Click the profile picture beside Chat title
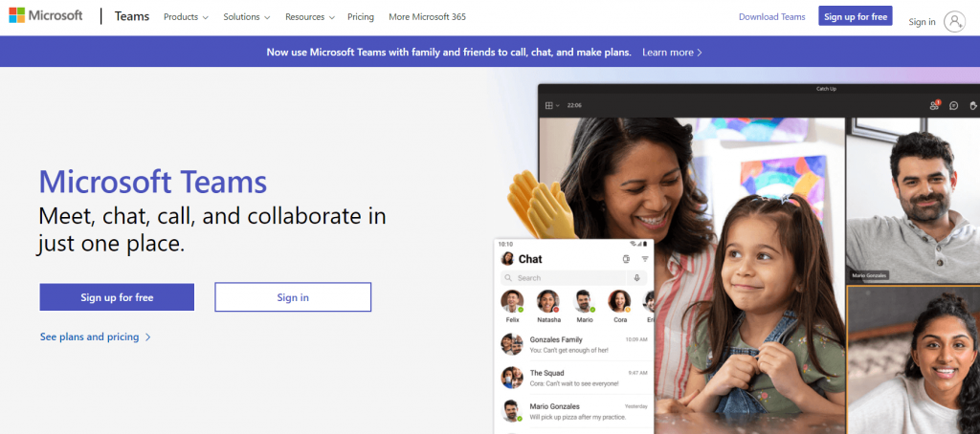The width and height of the screenshot is (980, 434). pyautogui.click(x=507, y=258)
